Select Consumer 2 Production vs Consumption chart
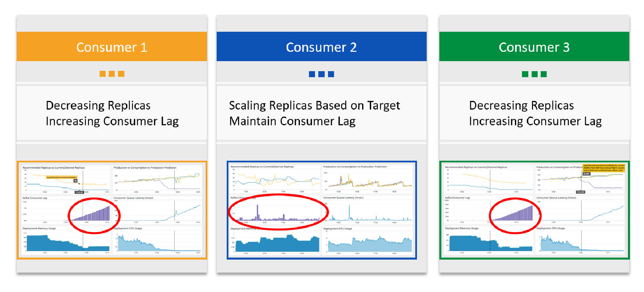Viewport: 644px width, 292px height. point(367,179)
